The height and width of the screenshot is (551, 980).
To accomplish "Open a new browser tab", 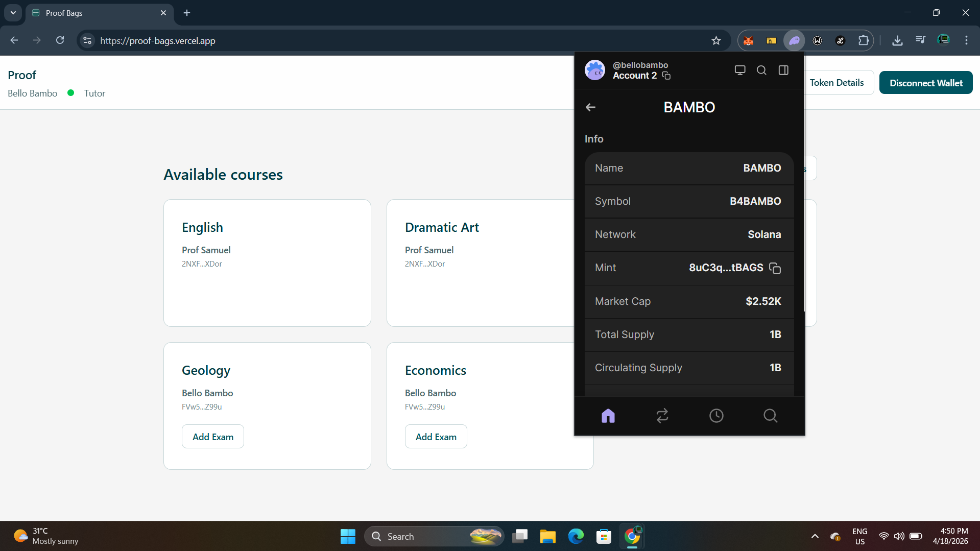I will (187, 13).
